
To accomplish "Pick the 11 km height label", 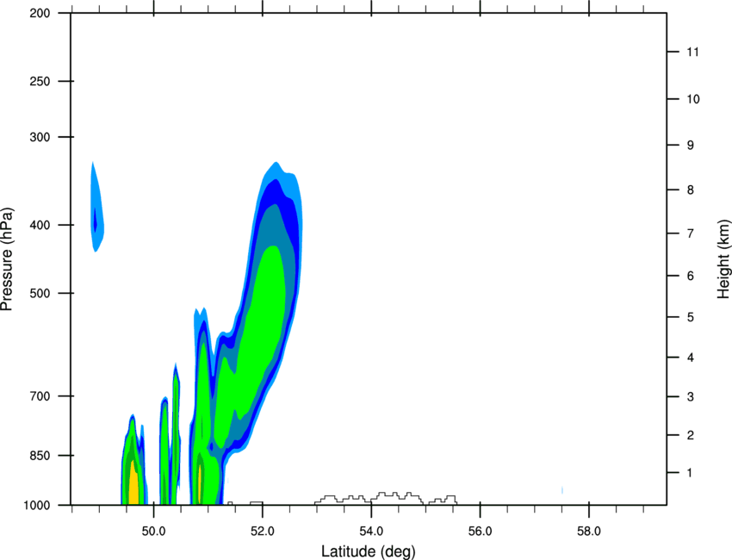I will pyautogui.click(x=692, y=52).
